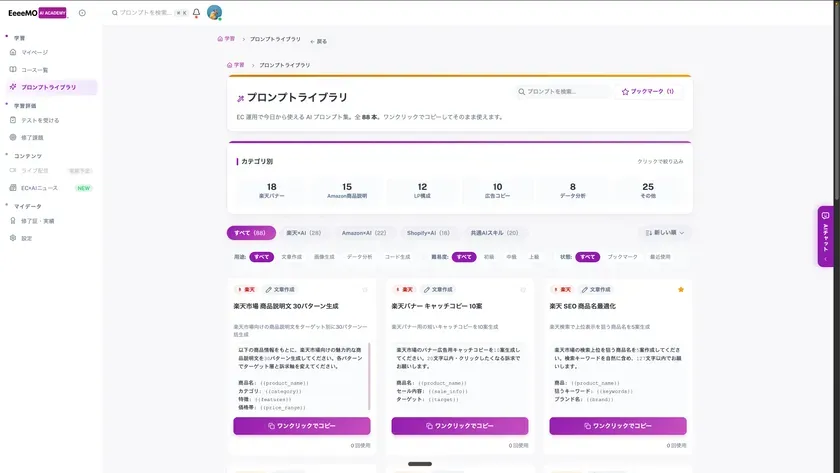The image size is (840, 473).
Task: Click the 修了課題 sidebar icon
Action: pos(13,137)
